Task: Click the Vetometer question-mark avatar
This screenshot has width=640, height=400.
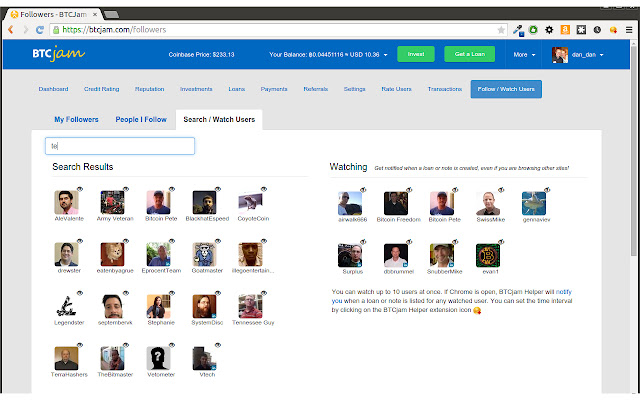Action: coord(157,360)
